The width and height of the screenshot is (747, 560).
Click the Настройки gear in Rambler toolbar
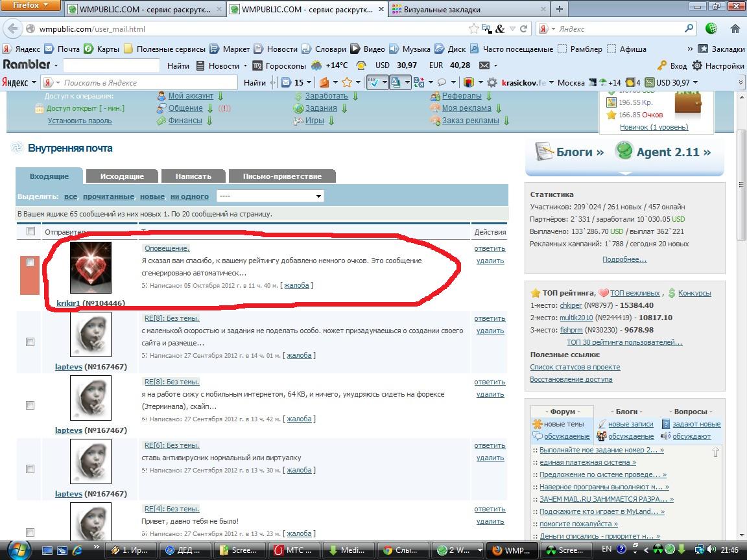pyautogui.click(x=697, y=65)
